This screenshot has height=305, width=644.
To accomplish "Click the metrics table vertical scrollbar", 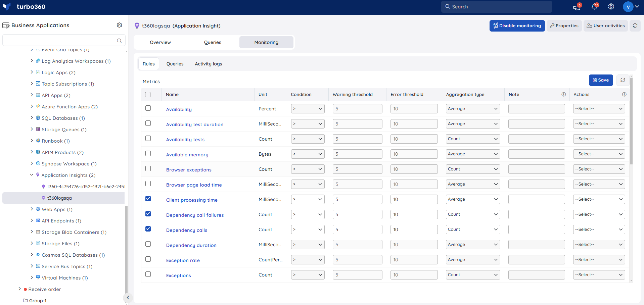I will 631,121.
